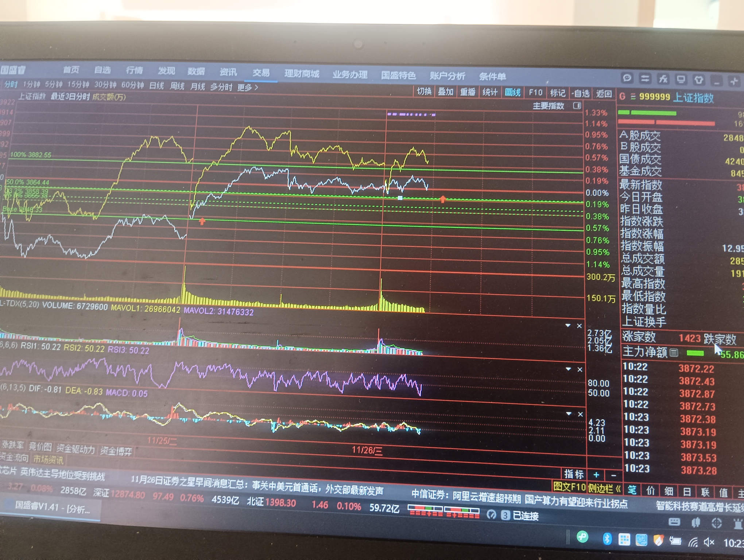Open the 交易 menu tab
The height and width of the screenshot is (560, 744).
[x=261, y=73]
